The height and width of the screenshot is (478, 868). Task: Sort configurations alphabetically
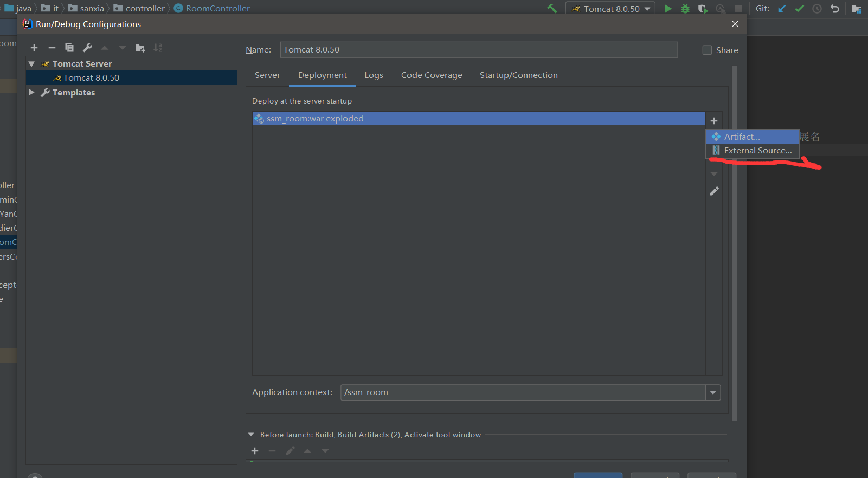tap(158, 48)
